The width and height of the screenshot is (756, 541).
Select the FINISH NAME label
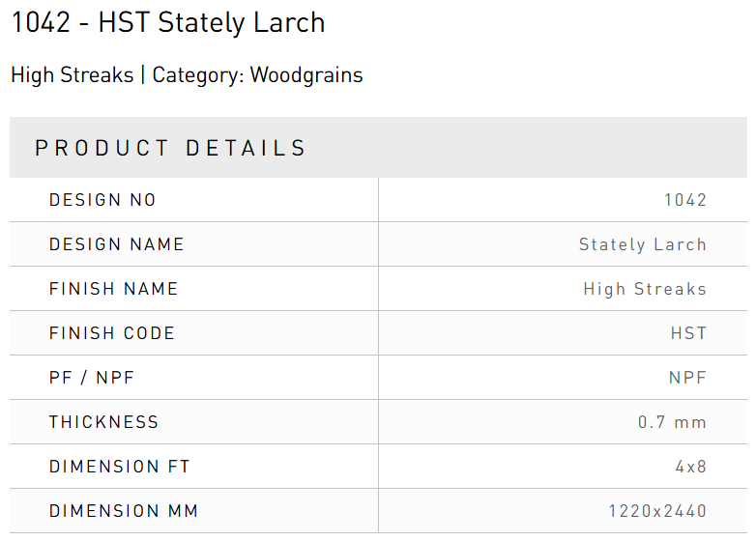tap(114, 289)
